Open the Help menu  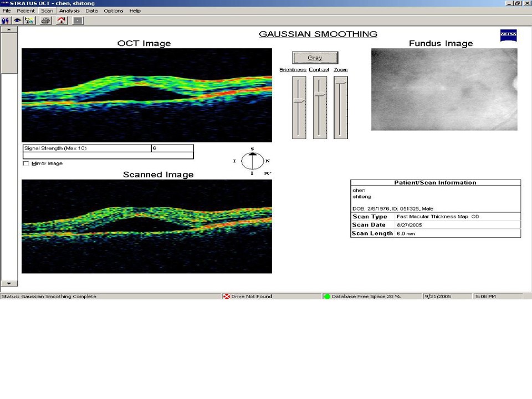click(135, 11)
